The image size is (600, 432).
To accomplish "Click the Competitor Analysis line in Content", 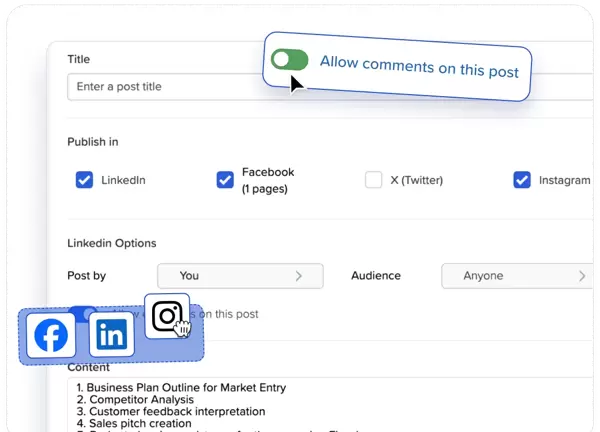I will [137, 399].
